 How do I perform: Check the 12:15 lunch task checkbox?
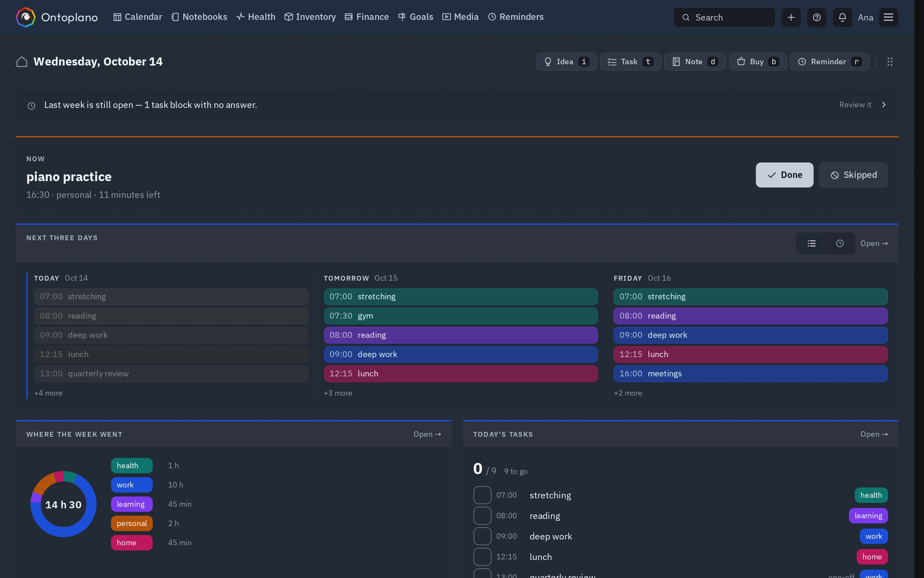click(x=482, y=557)
